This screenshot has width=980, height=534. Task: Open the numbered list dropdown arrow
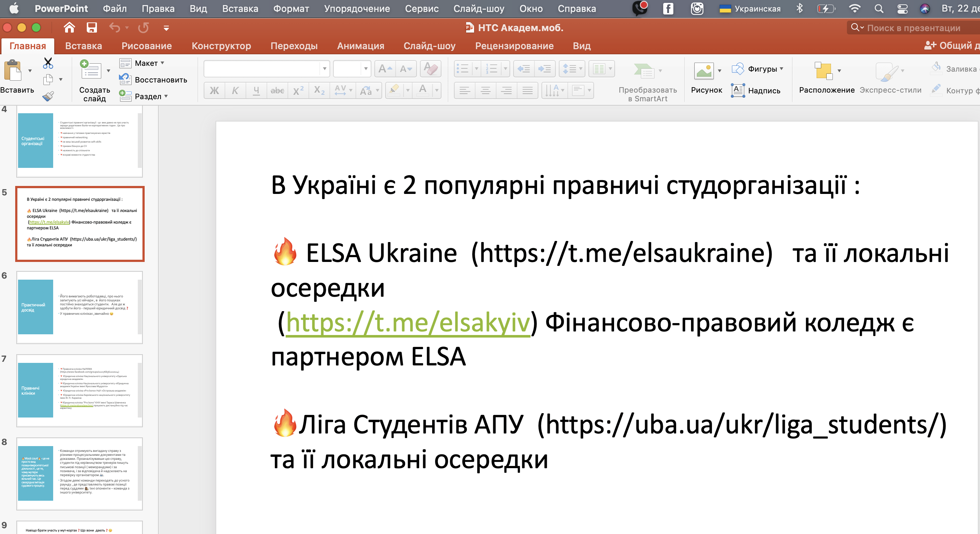coord(506,69)
